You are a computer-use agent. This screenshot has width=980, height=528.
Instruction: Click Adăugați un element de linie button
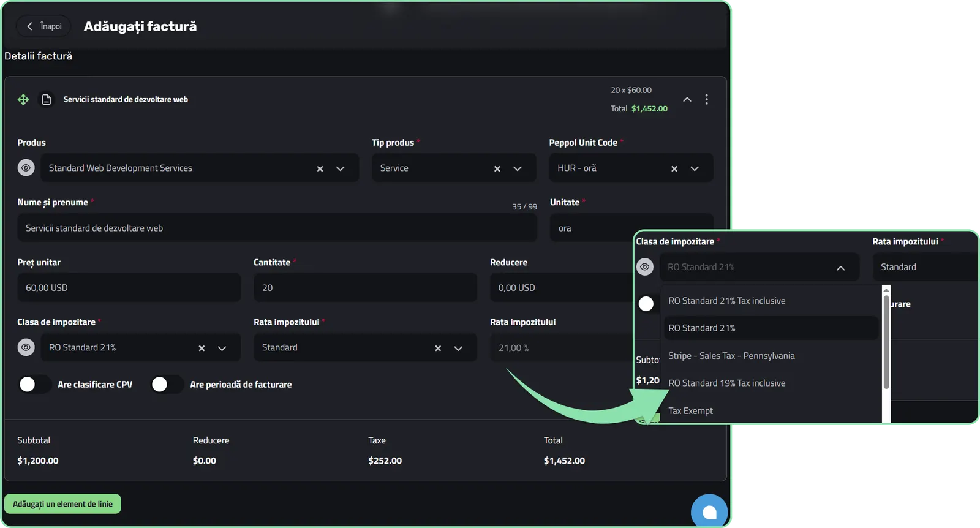click(62, 504)
